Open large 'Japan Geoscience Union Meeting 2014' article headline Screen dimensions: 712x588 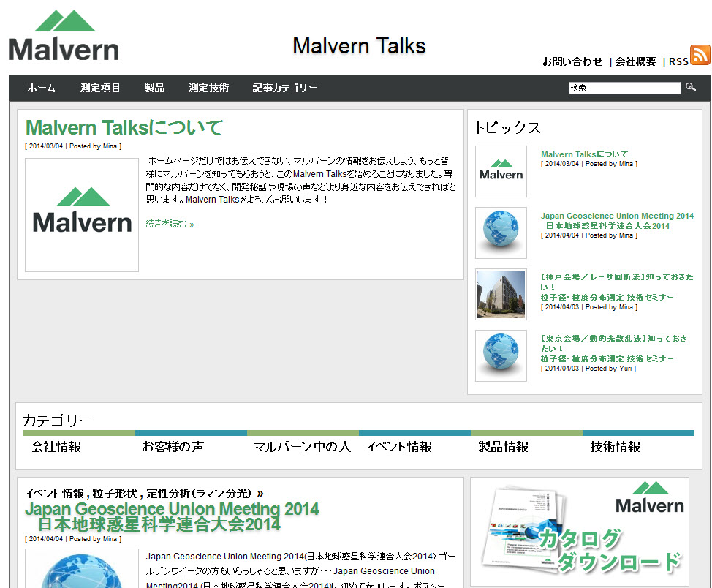[x=172, y=516]
